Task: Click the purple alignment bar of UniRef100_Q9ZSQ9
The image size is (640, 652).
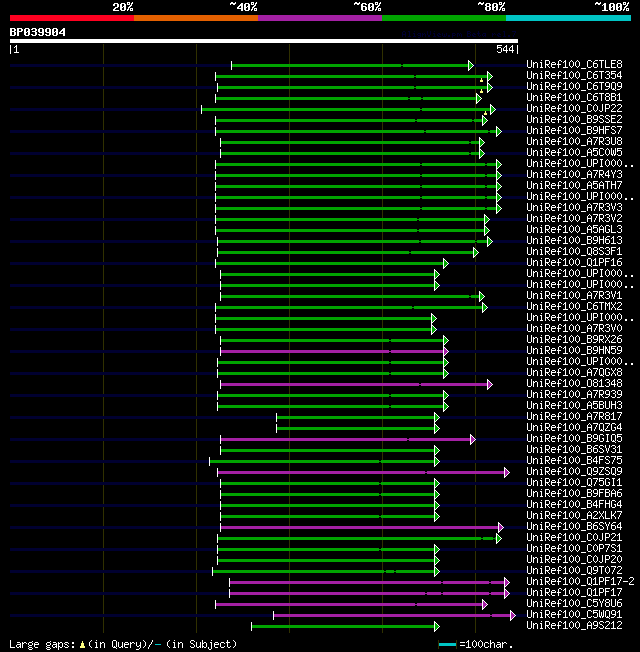Action: (x=363, y=473)
